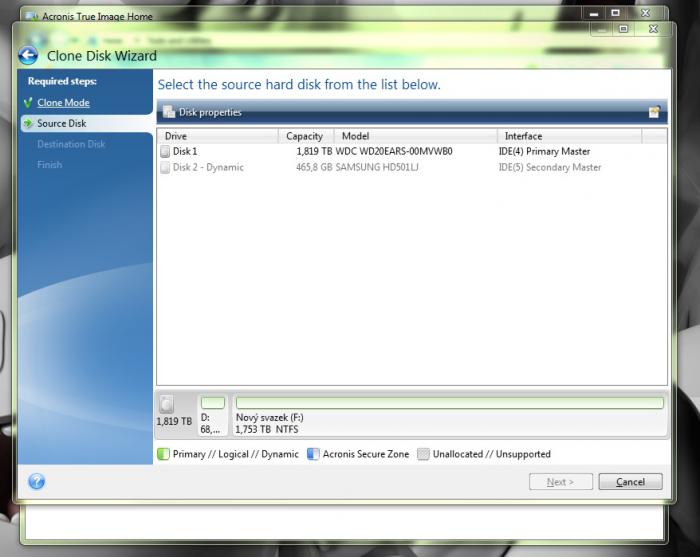Screen dimensions: 700x557
Task: Open the Clone Mode step
Action: coord(63,103)
